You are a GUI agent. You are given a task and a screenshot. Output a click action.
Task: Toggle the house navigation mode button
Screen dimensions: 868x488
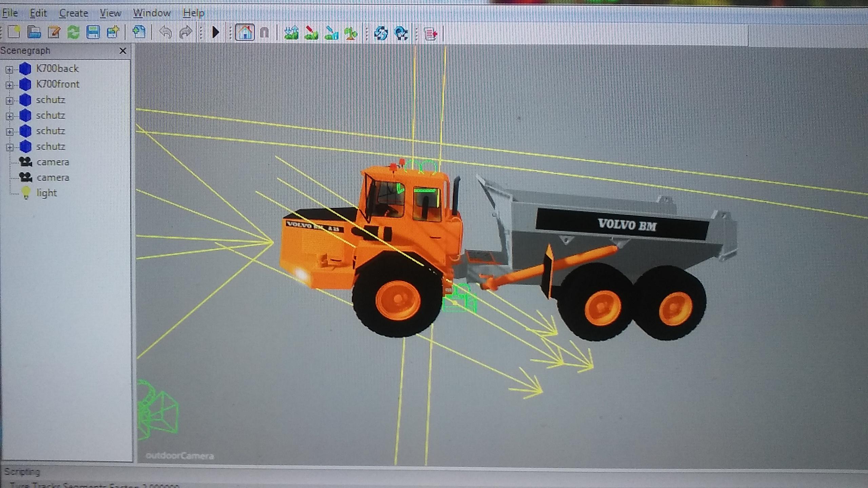(245, 33)
